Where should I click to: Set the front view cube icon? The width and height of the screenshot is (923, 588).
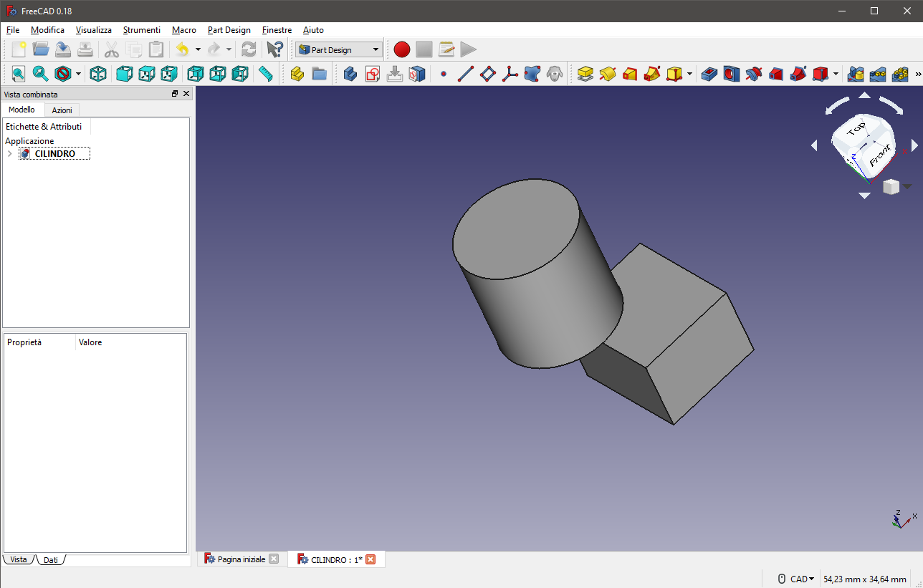[125, 74]
